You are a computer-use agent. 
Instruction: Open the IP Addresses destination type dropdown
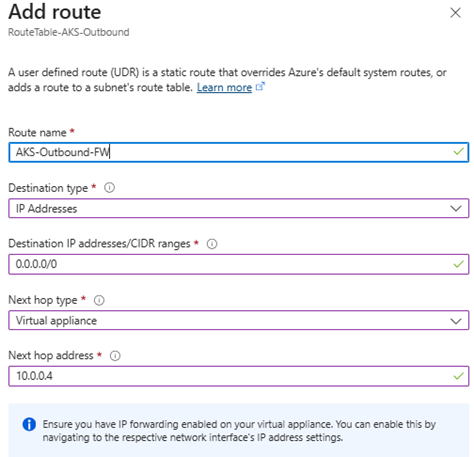(x=238, y=208)
